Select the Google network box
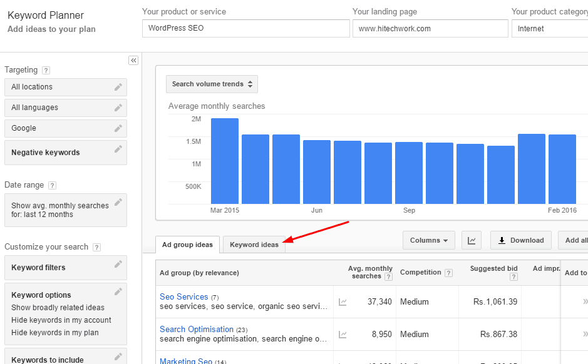Viewport: 588px width, 364px height. (66, 128)
